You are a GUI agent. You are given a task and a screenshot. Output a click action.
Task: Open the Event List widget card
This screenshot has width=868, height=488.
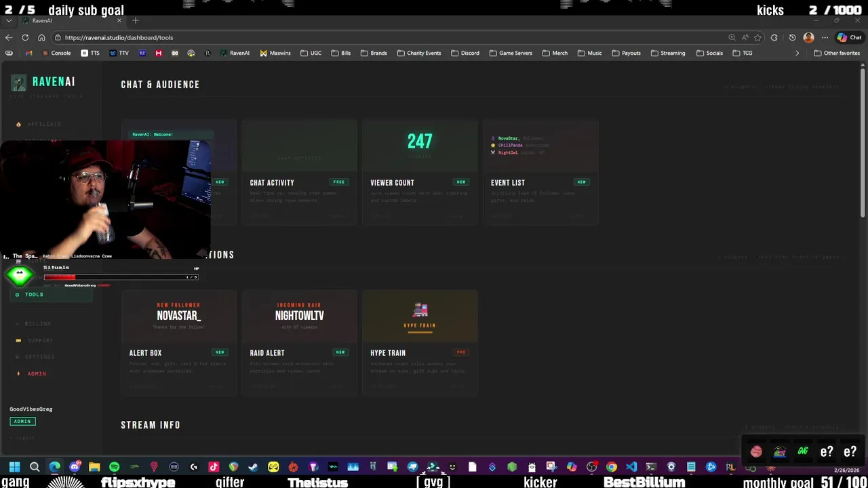540,172
